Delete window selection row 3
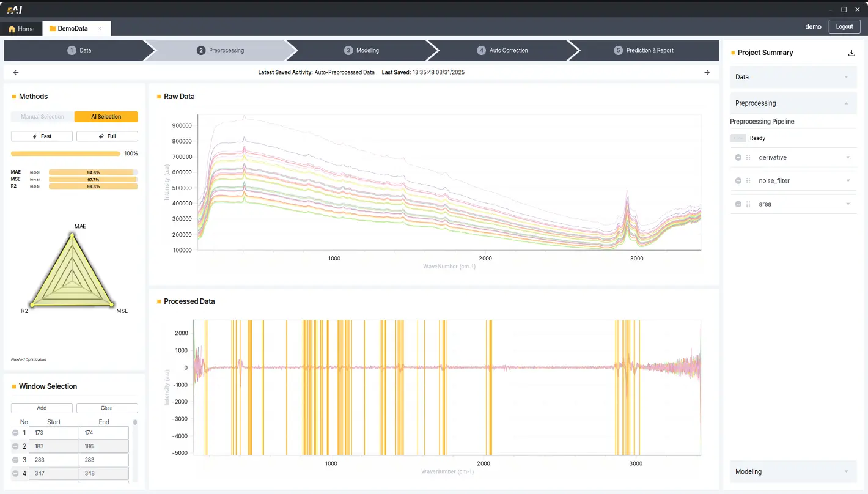Viewport: 868px width, 494px height. pyautogui.click(x=15, y=460)
